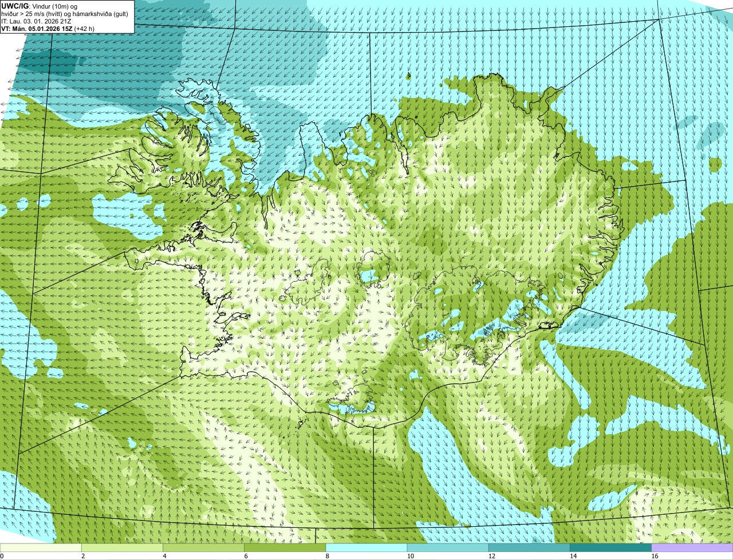Click the pale yellow 0–2 m/s legend swatch
Viewport: 733px width, 560px height.
[41, 548]
